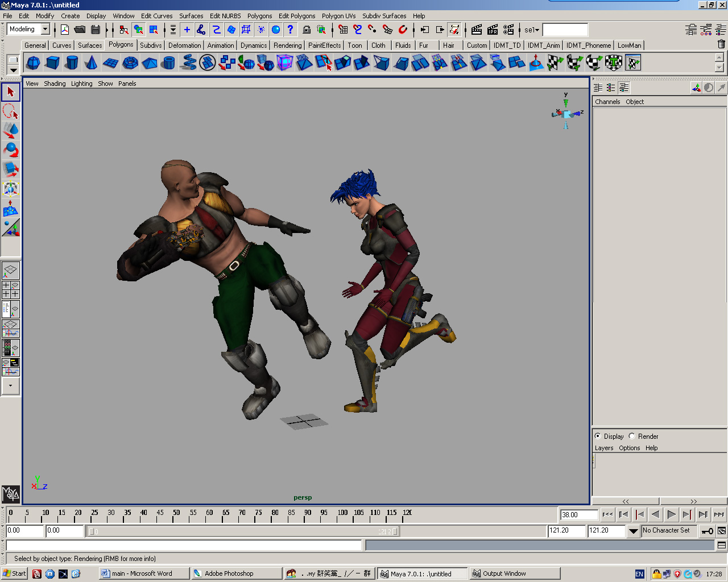The width and height of the screenshot is (728, 582).
Task: Create a polygon cube from the shelf
Action: click(52, 63)
